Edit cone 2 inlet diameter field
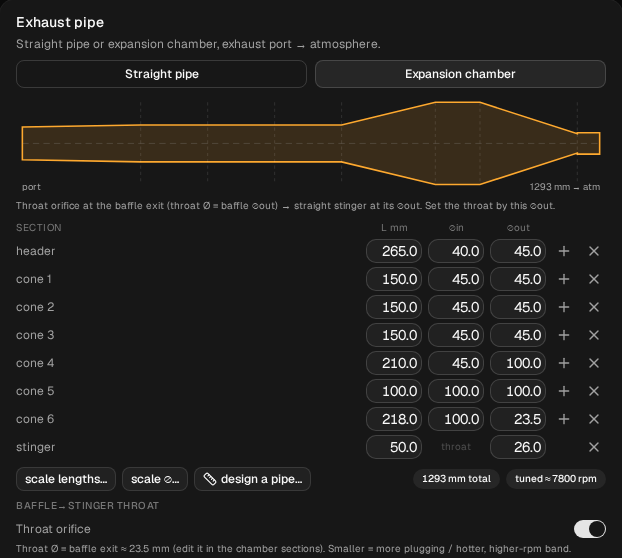The image size is (622, 558). click(x=456, y=307)
